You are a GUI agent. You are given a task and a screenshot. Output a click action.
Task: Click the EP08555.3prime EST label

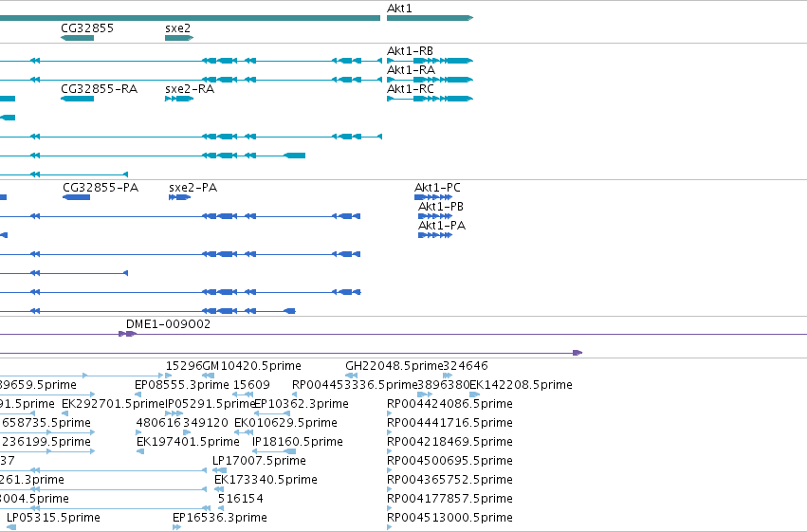click(x=182, y=385)
